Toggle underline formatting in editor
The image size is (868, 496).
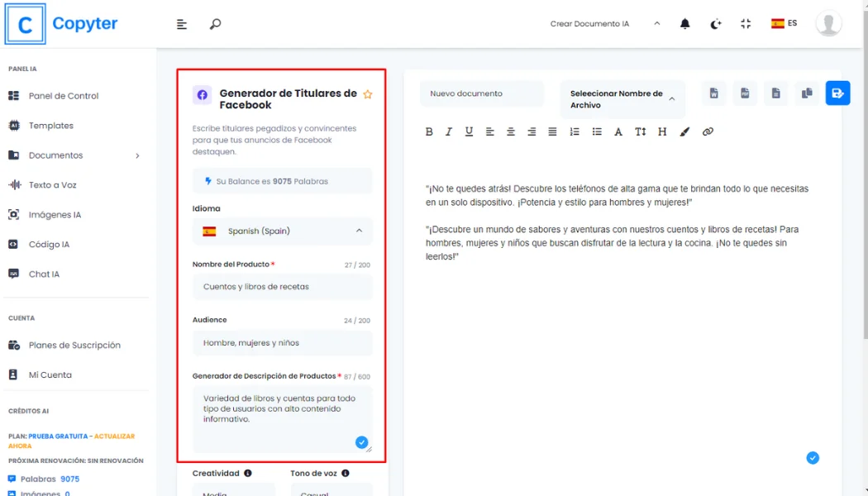(x=469, y=131)
